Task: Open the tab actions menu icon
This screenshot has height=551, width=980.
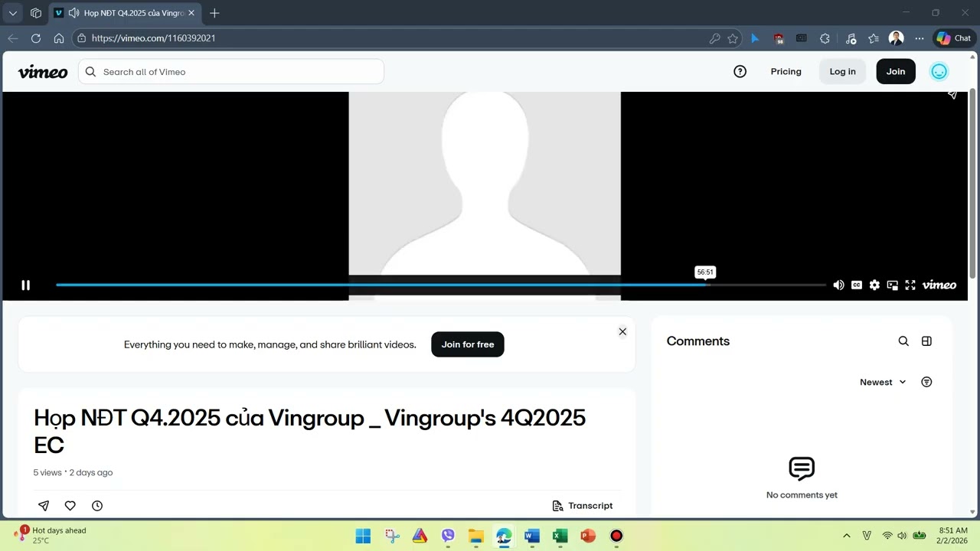Action: point(36,13)
